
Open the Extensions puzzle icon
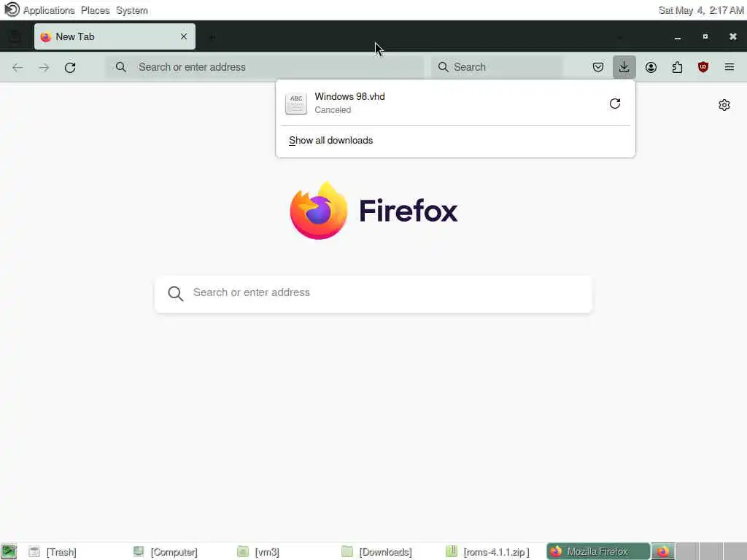click(677, 67)
